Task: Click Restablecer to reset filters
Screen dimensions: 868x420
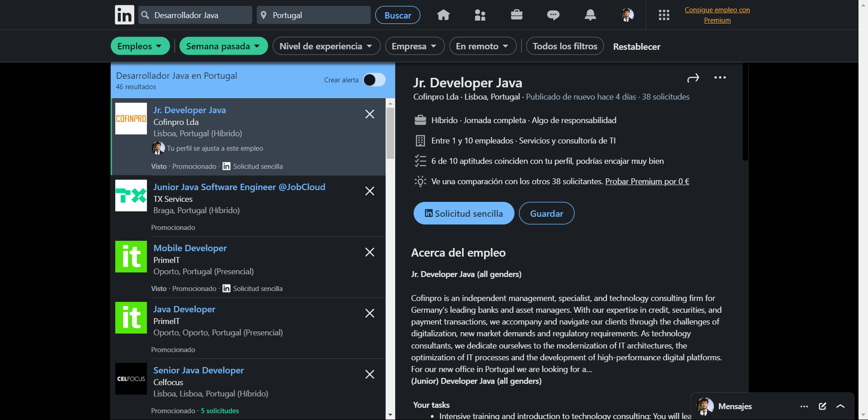Action: coord(637,46)
